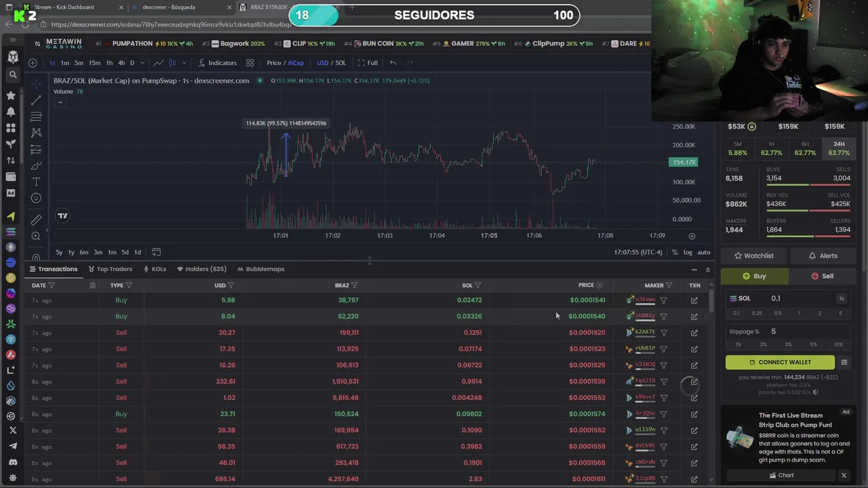868x488 pixels.
Task: Open TYPE column filter
Action: 129,285
